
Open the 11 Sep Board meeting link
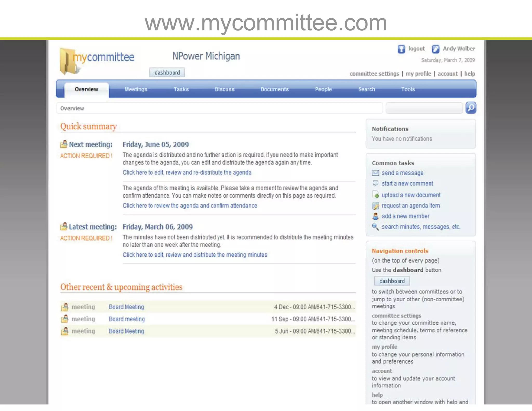coord(127,319)
